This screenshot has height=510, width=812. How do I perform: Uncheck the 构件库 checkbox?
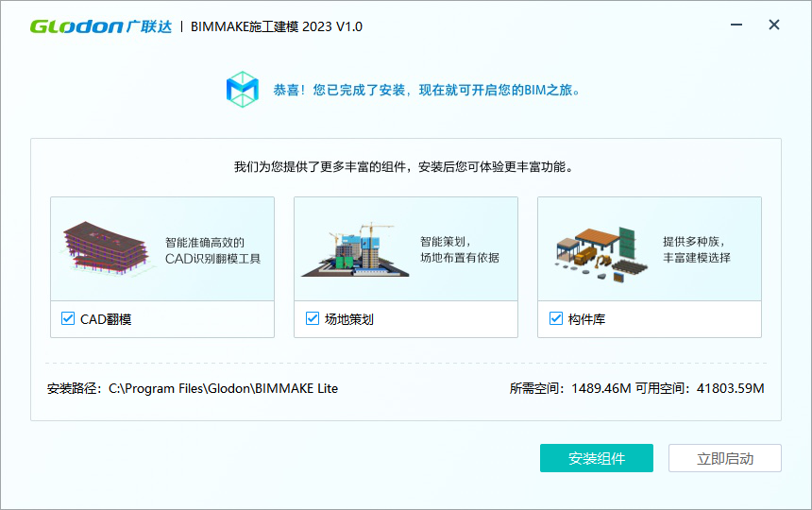pos(556,318)
